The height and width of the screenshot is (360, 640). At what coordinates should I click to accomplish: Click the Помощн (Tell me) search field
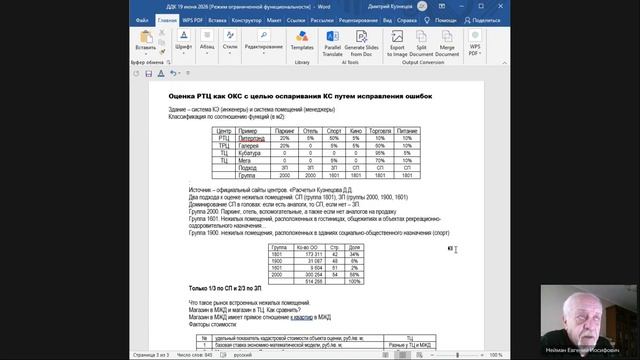point(445,20)
